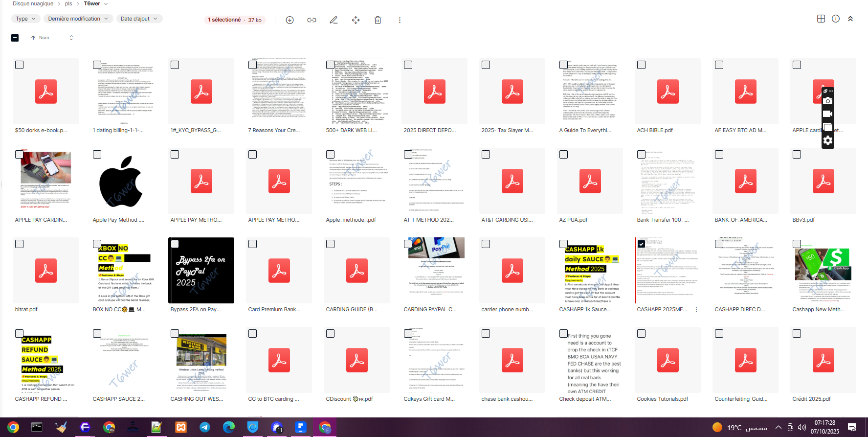The width and height of the screenshot is (868, 437).
Task: Switch layout with the grid view icon
Action: point(821,19)
